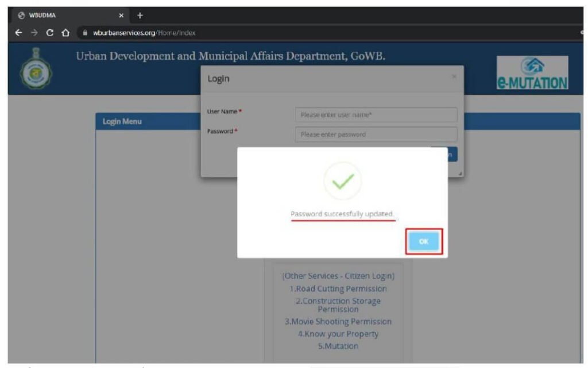Screen dimensions: 588x368
Task: Close the Login dialog with X
Action: click(x=454, y=76)
